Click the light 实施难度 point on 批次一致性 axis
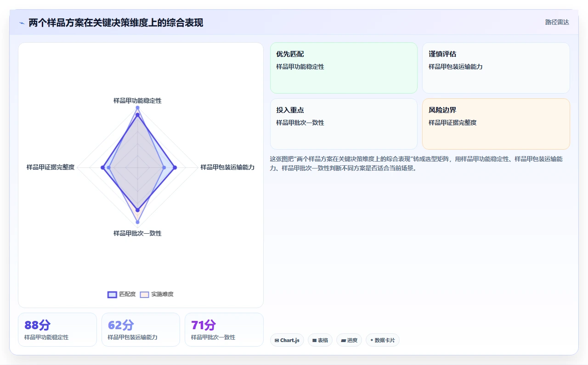The image size is (588, 365). pyautogui.click(x=137, y=222)
